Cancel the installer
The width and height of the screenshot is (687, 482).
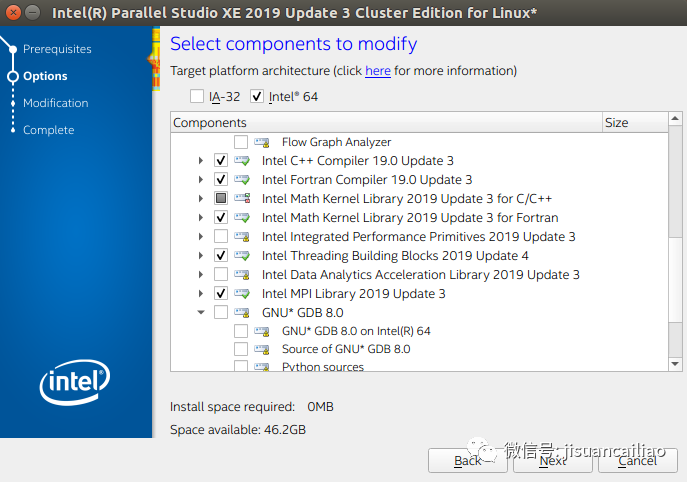[x=637, y=461]
